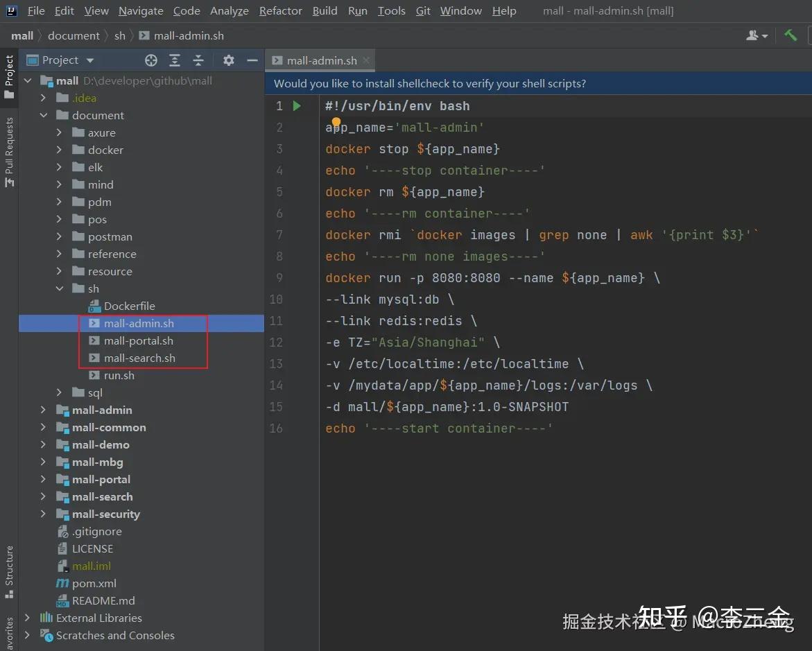The height and width of the screenshot is (651, 812).
Task: Open the Edit menu
Action: [64, 11]
